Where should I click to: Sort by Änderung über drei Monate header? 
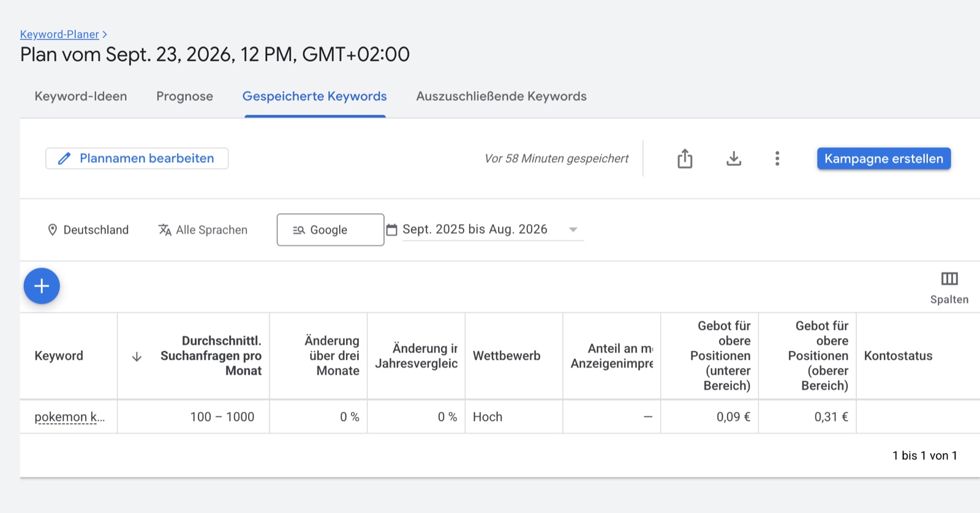point(331,356)
